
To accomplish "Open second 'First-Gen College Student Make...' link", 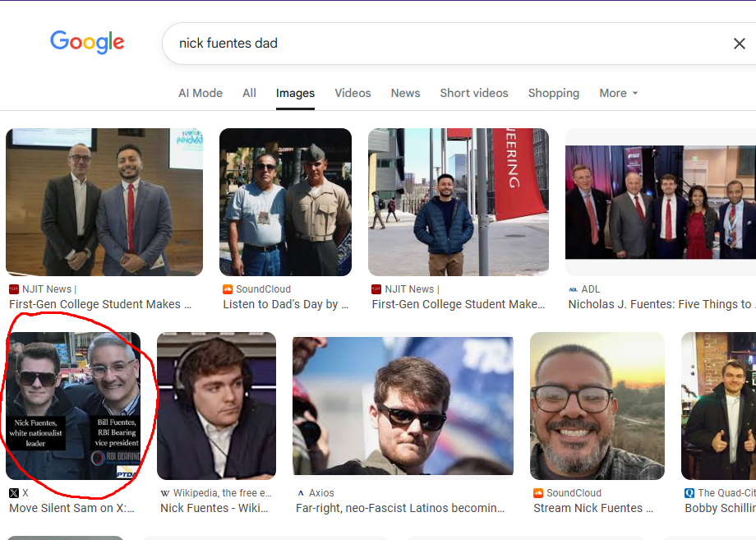I will 458,304.
